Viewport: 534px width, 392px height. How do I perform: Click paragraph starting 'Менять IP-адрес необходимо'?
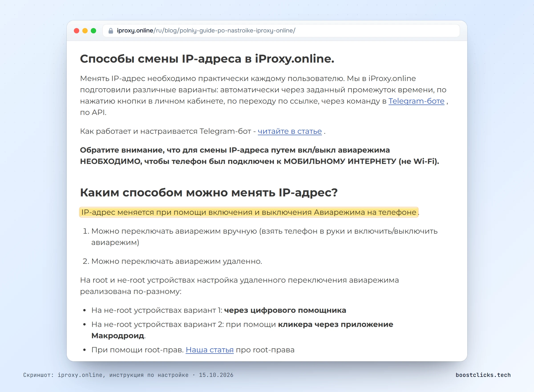(264, 95)
